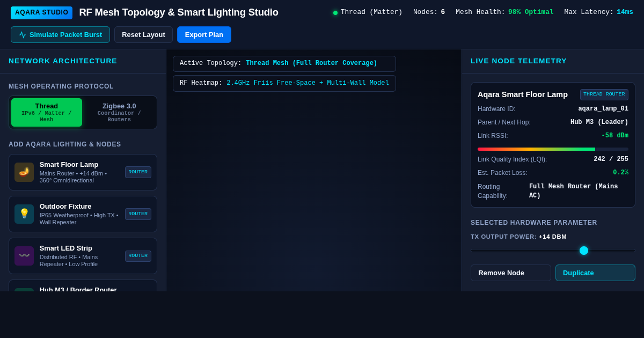Screen dimensions: 644x338
Task: Click the Link RSSI signal bar
Action: tap(553, 149)
